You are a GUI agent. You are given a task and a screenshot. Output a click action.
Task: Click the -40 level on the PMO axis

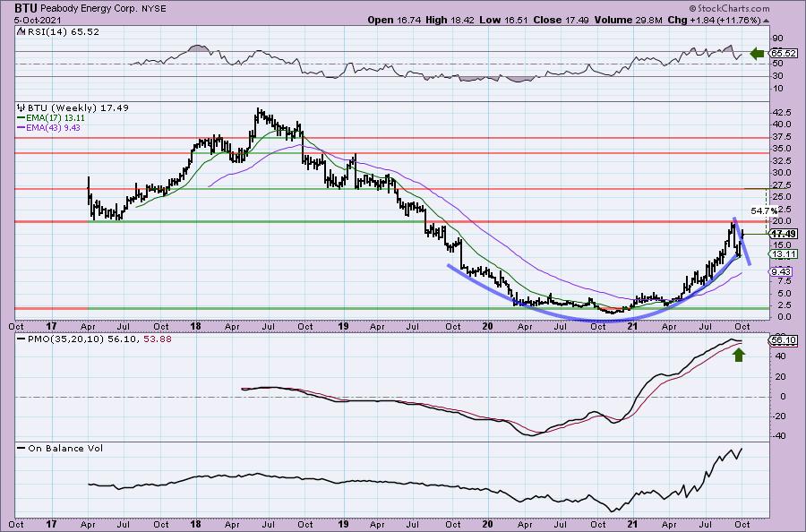coord(779,436)
